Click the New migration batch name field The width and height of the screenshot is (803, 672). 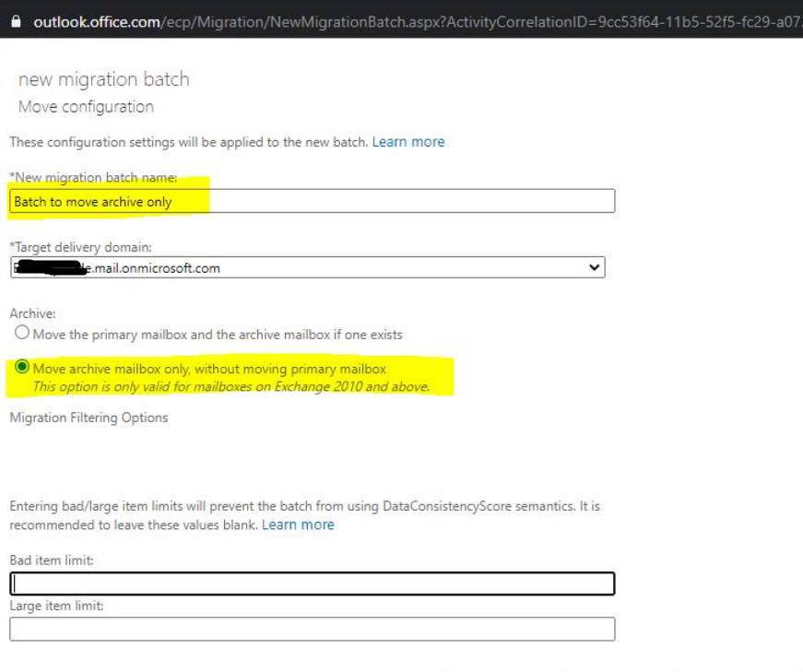tap(313, 201)
